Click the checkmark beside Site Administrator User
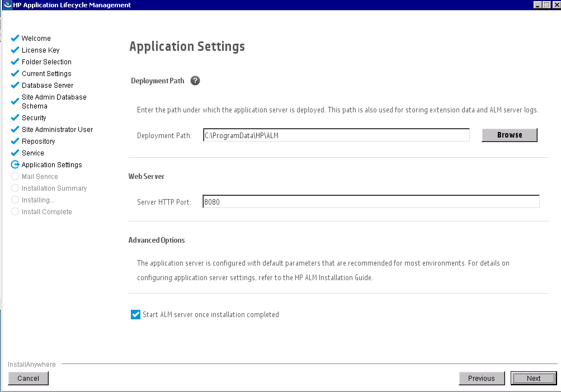 point(15,129)
